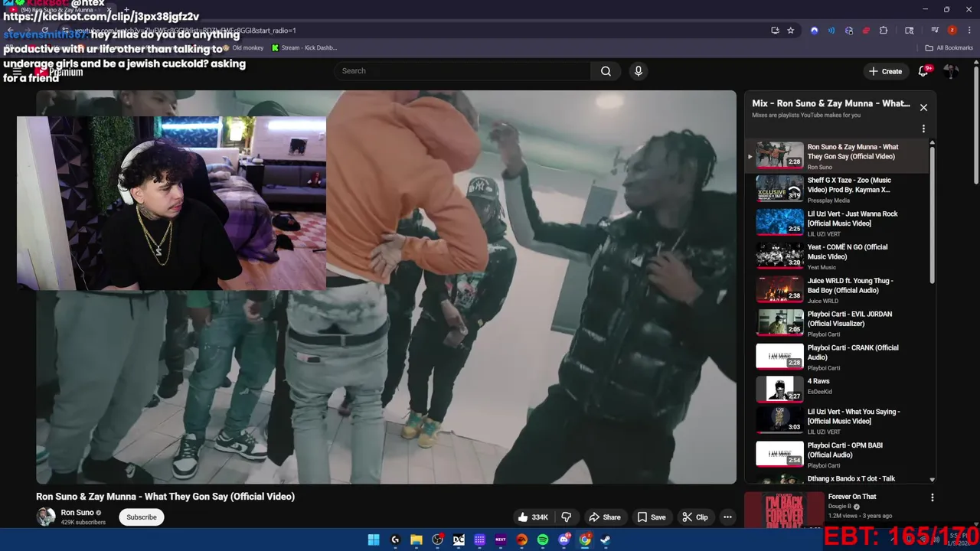This screenshot has height=551, width=980.
Task: Click the search magnifier button
Action: click(x=606, y=71)
